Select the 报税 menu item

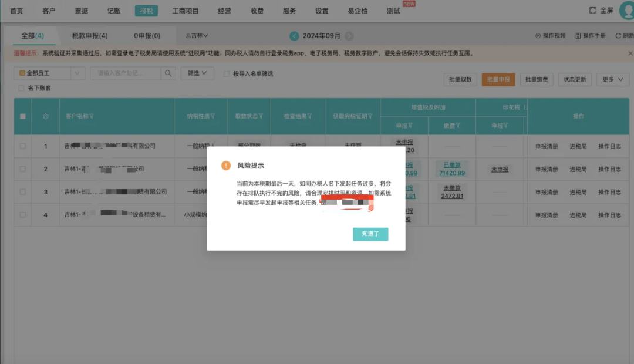[x=146, y=11]
